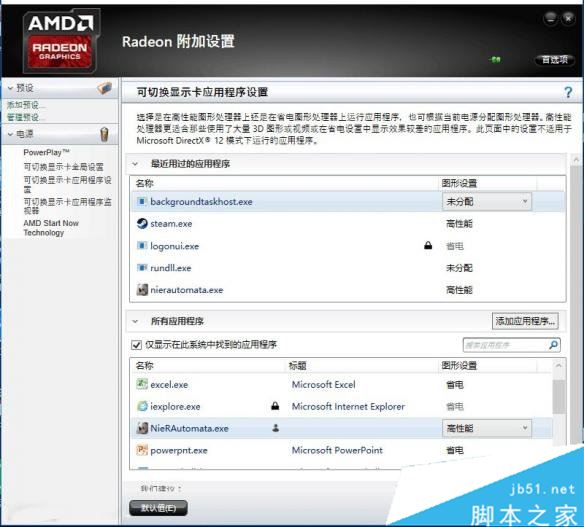The width and height of the screenshot is (584, 527).
Task: Click the all-applications list scrollbar thumb
Action: [559, 396]
